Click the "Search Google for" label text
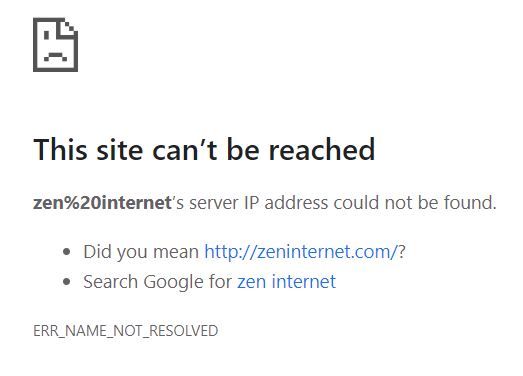Screen dimensions: 523x376 (157, 282)
